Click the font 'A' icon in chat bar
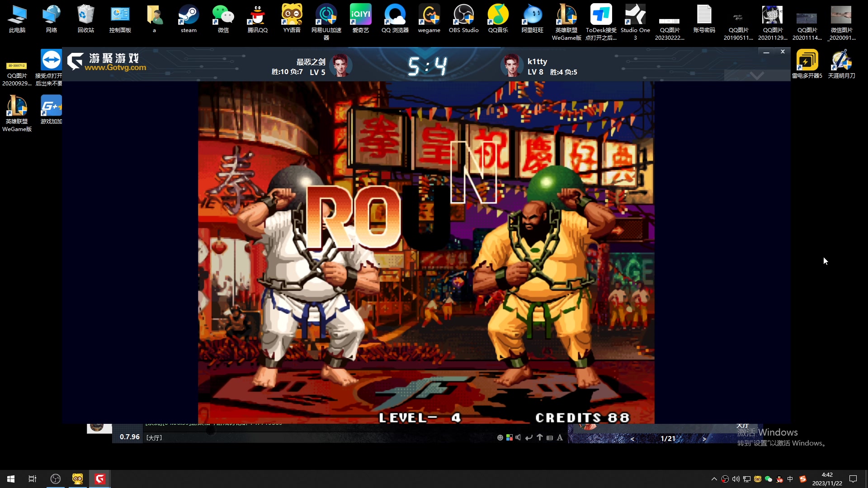Image resolution: width=868 pixels, height=488 pixels. 560,437
